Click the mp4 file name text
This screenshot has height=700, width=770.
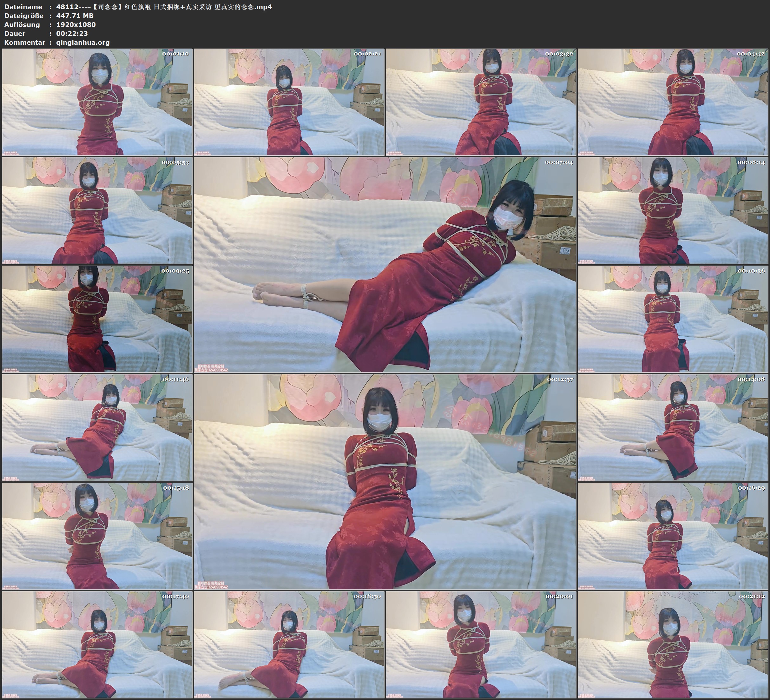point(164,7)
